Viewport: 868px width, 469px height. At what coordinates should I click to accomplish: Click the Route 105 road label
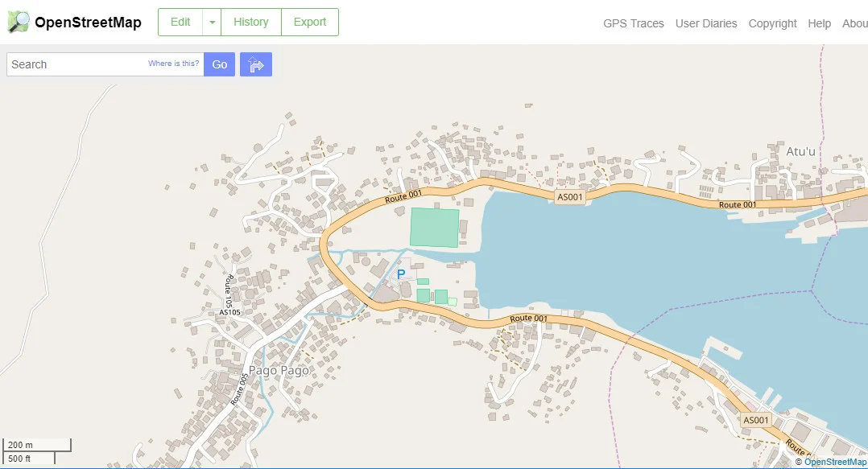228,290
